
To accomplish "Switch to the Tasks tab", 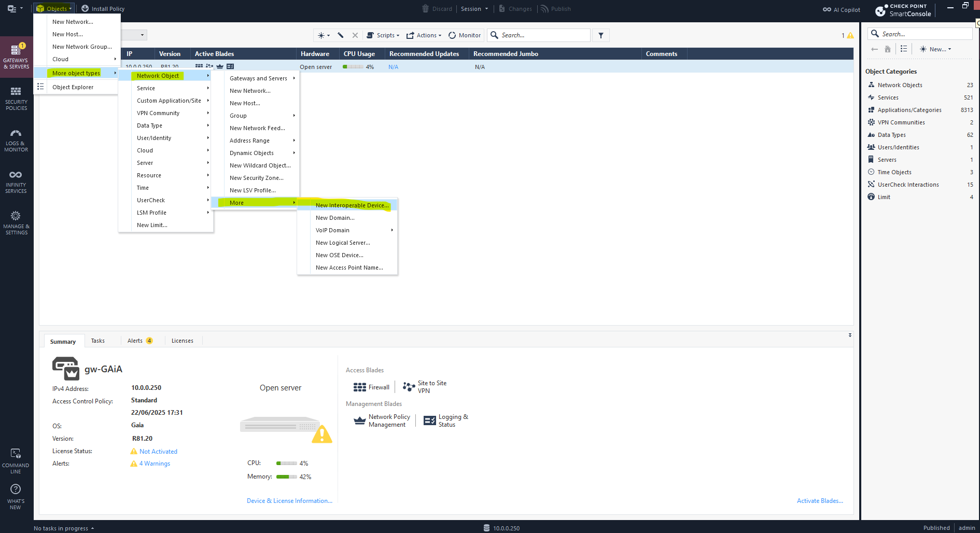I will 97,341.
